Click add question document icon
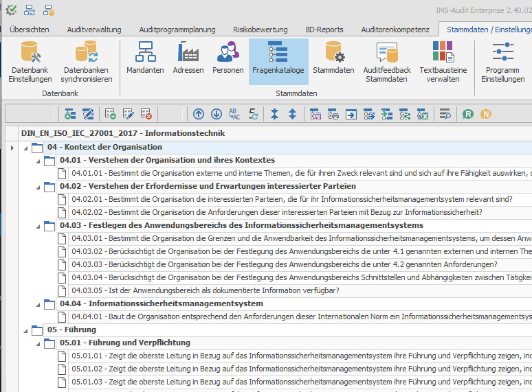This screenshot has height=392, width=532. click(111, 114)
